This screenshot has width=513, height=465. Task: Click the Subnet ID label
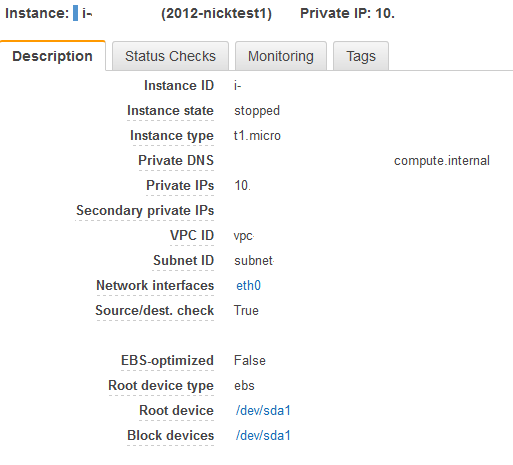click(x=184, y=261)
